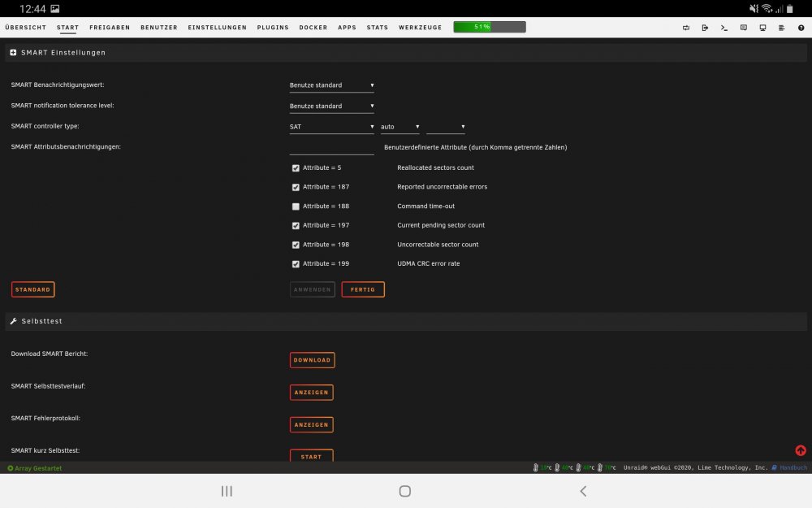Screen dimensions: 812x508
Task: Uncheck Attribute = 198 checkbox
Action: pyautogui.click(x=296, y=245)
